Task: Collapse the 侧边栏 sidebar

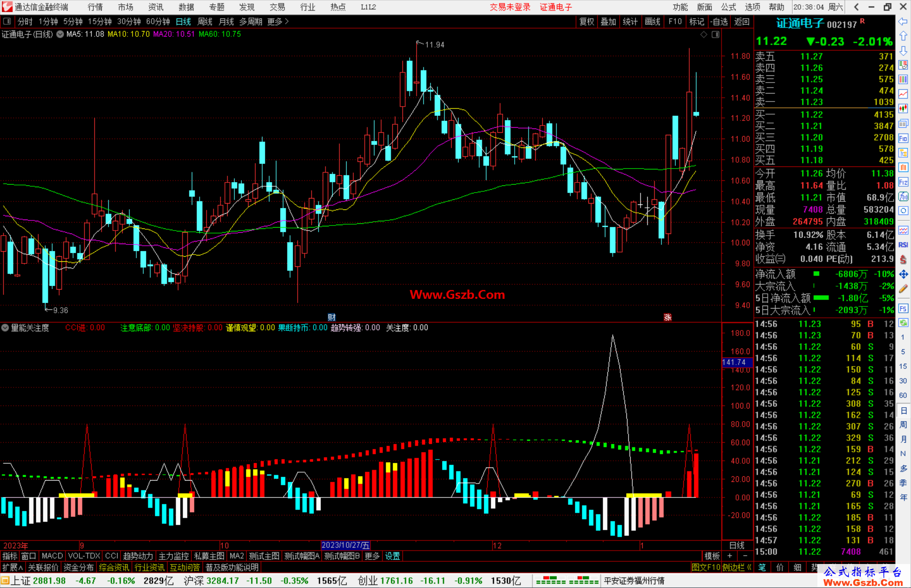Action: (x=737, y=567)
